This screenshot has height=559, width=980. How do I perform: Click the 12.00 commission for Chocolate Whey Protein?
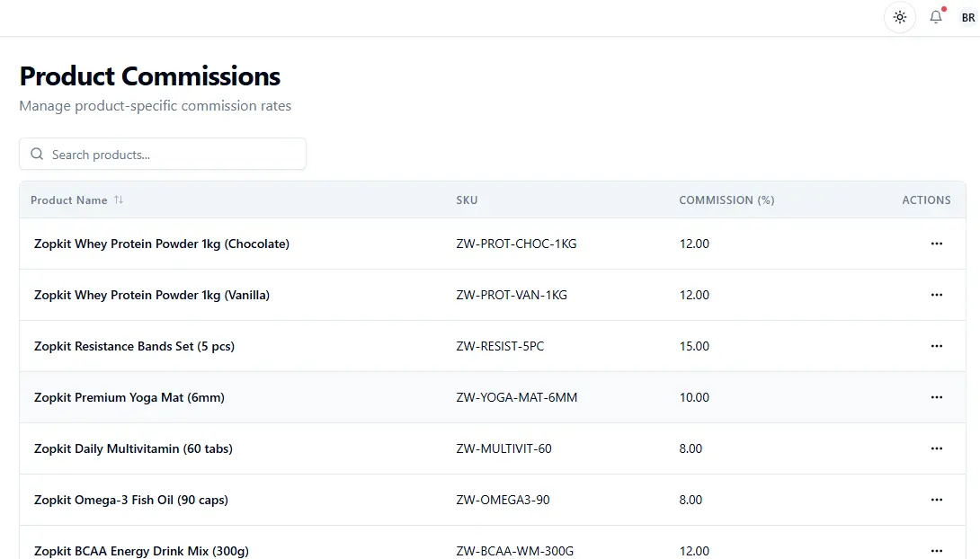tap(694, 244)
